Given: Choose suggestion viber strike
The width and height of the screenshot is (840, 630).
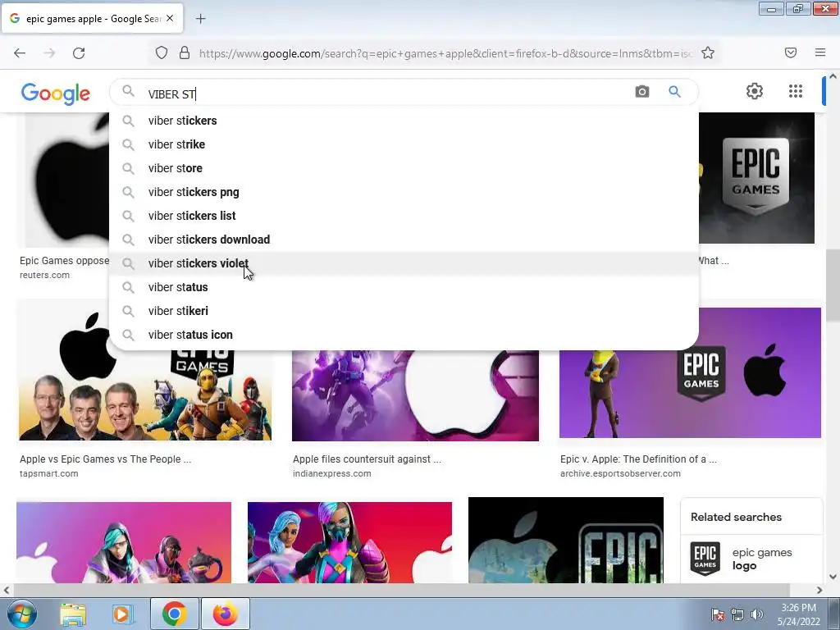Looking at the screenshot, I should pyautogui.click(x=404, y=144).
